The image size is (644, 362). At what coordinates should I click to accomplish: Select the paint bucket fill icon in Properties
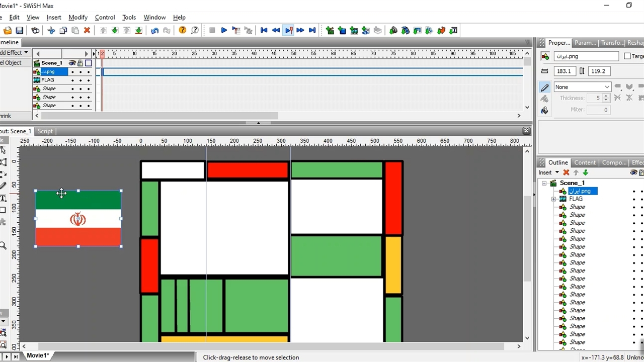544,110
